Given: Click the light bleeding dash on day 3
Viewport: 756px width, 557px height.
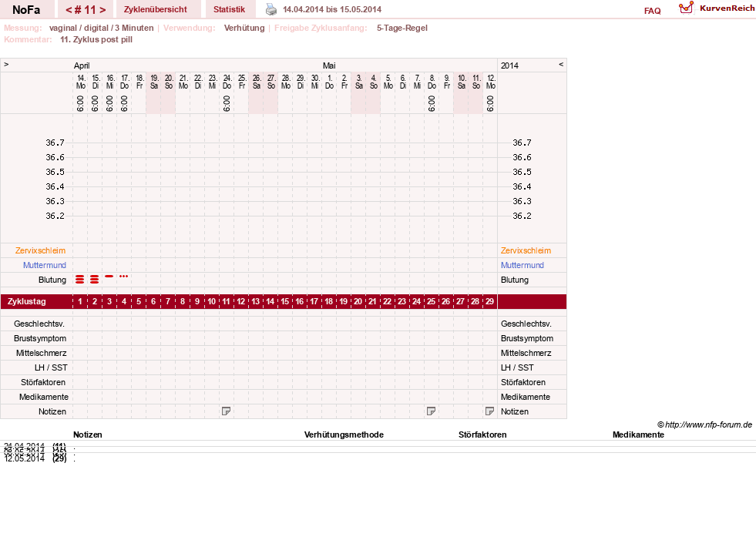Looking at the screenshot, I should pyautogui.click(x=109, y=276).
